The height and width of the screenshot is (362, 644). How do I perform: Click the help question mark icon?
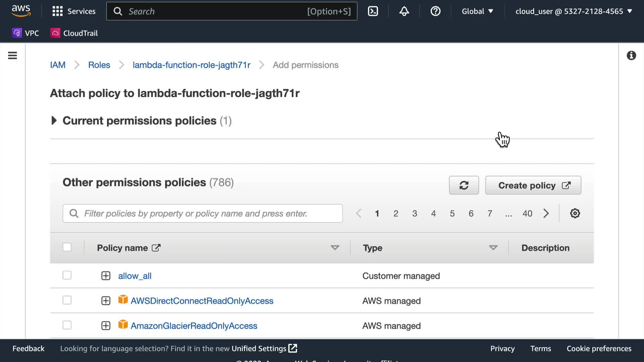pyautogui.click(x=435, y=11)
